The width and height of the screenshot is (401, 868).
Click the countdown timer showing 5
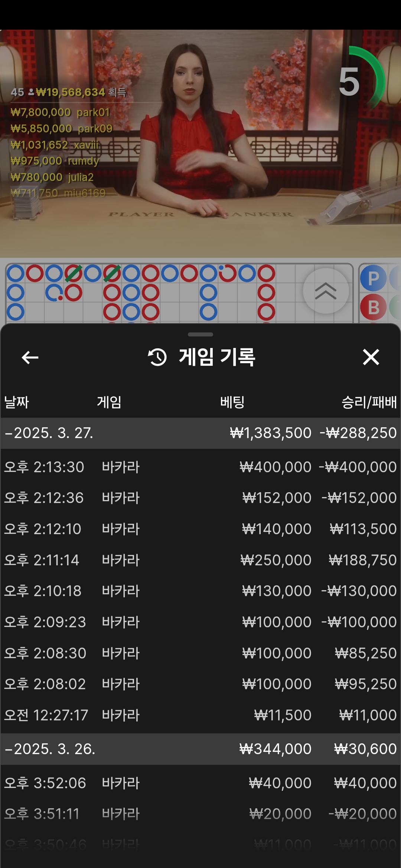point(350,82)
